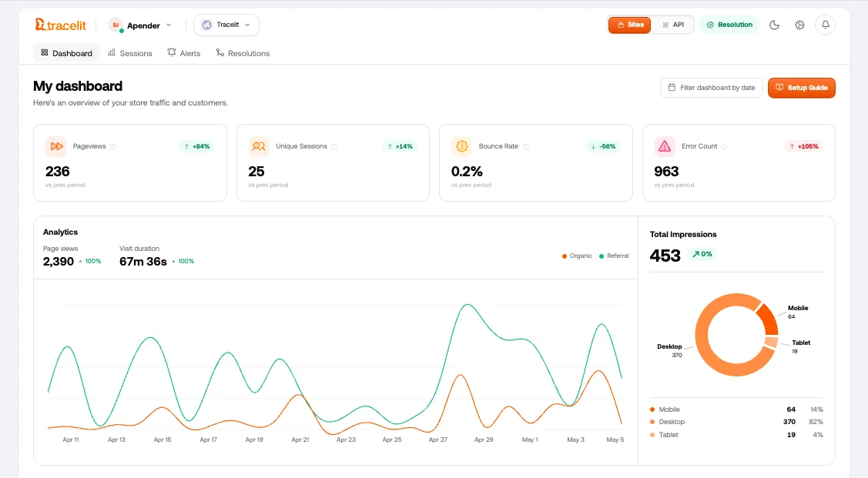The width and height of the screenshot is (868, 478).
Task: Click Desktop percentage 82%
Action: point(816,422)
